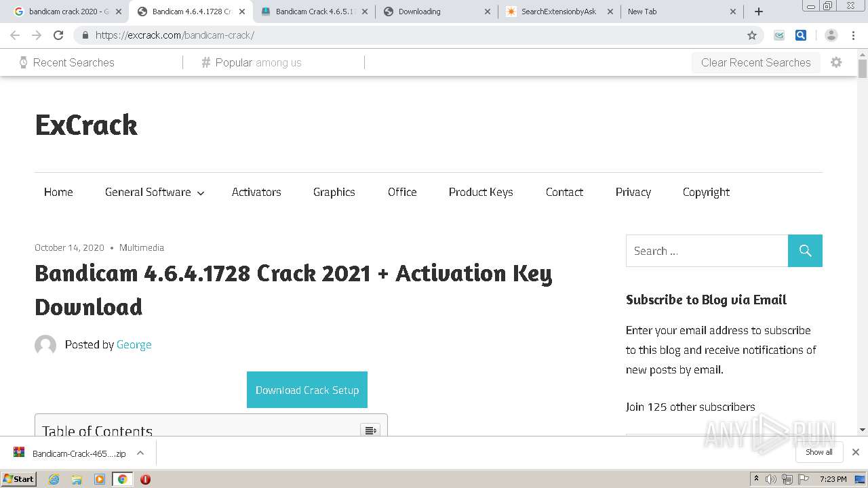Open the Copyright page

[706, 192]
